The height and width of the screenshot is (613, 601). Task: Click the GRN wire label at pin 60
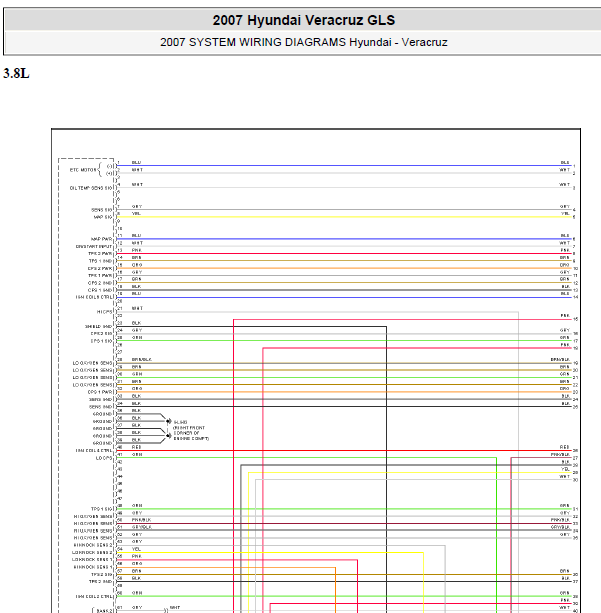pos(137,593)
